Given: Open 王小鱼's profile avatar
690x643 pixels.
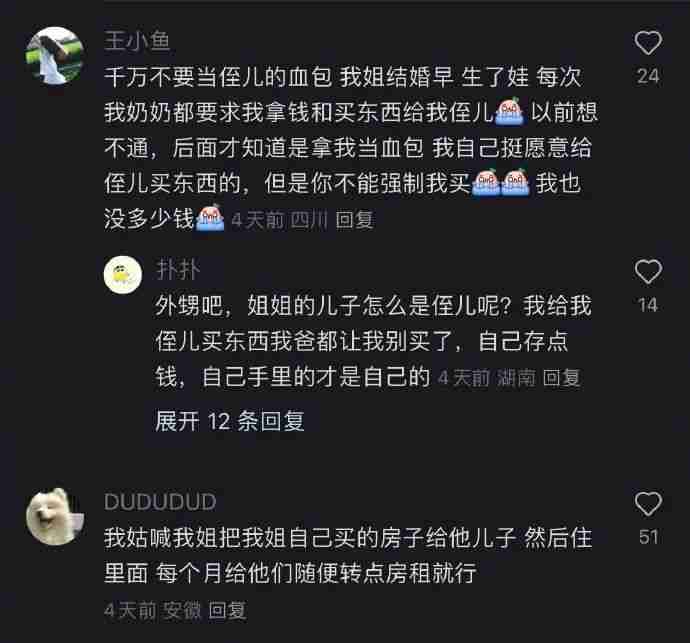Looking at the screenshot, I should (54, 55).
